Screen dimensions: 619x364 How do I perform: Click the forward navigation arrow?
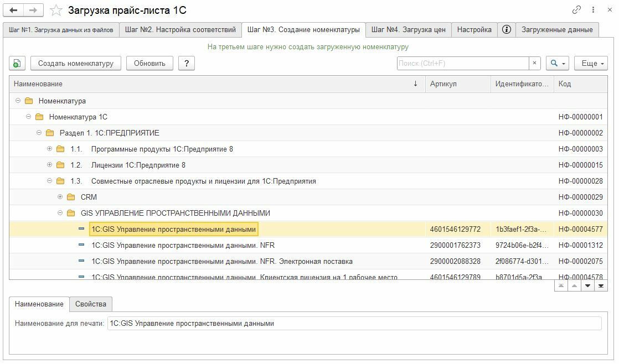[33, 9]
